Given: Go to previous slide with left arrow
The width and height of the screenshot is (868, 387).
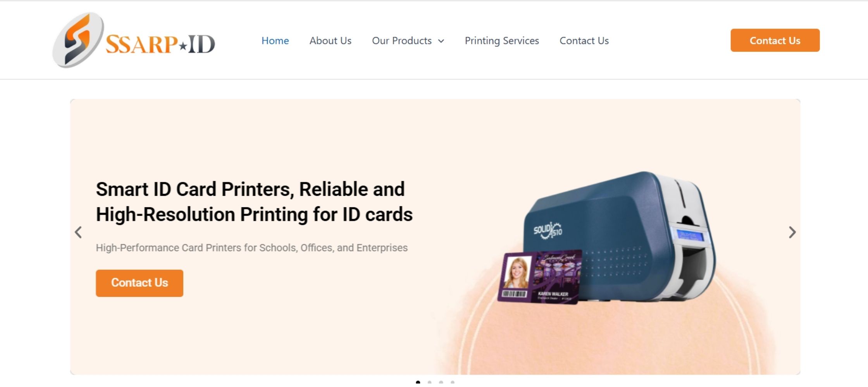Looking at the screenshot, I should click(x=78, y=232).
